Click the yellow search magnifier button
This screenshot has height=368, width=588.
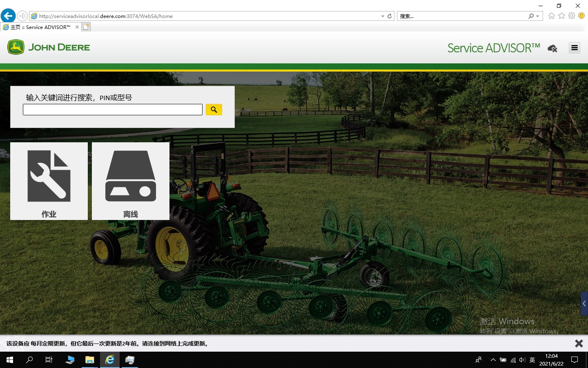click(x=214, y=110)
